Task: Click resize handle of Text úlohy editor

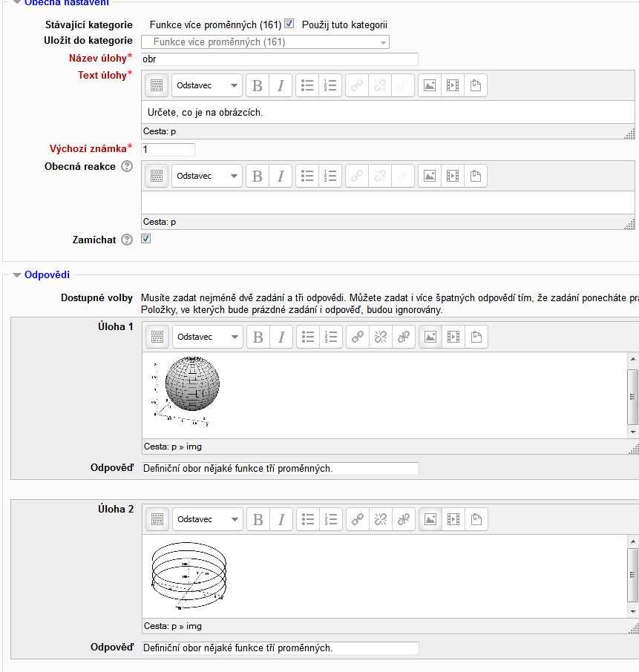Action: (629, 134)
